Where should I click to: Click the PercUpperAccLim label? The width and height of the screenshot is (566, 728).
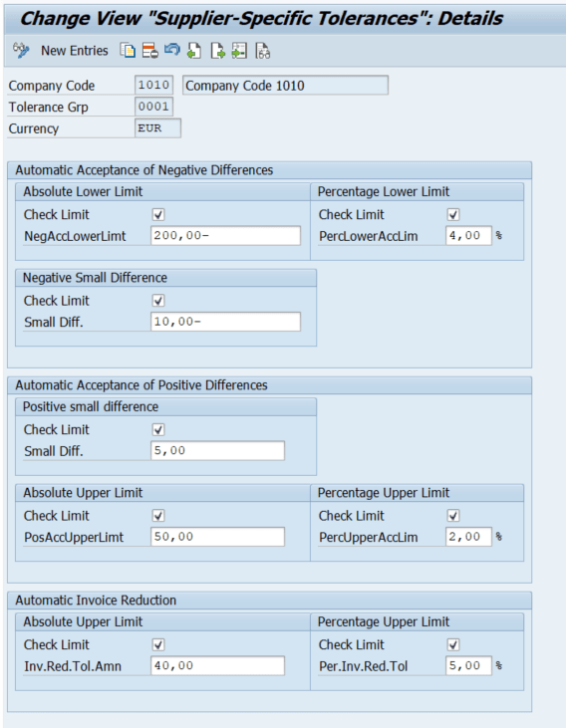pos(368,537)
